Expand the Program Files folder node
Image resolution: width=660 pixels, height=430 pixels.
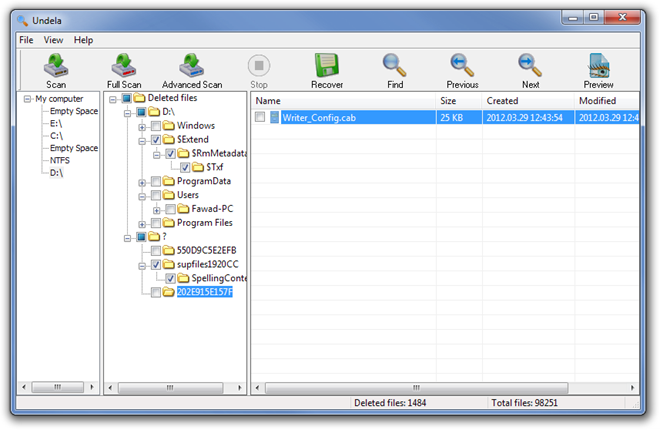point(142,224)
